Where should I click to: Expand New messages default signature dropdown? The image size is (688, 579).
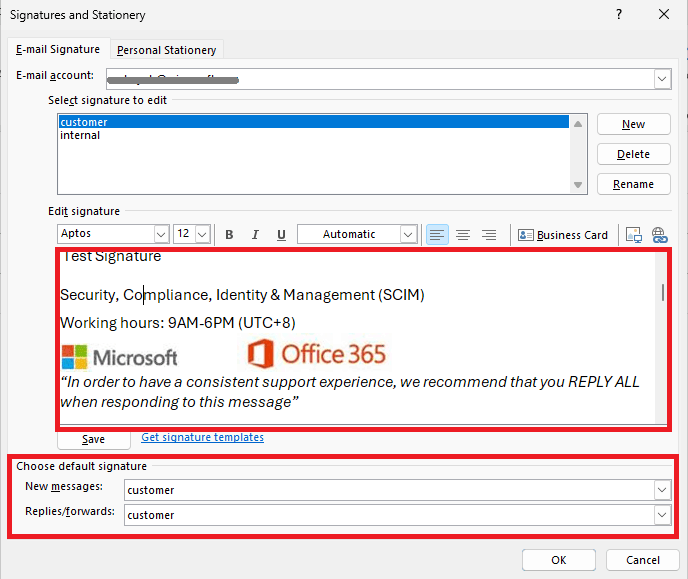tap(662, 490)
